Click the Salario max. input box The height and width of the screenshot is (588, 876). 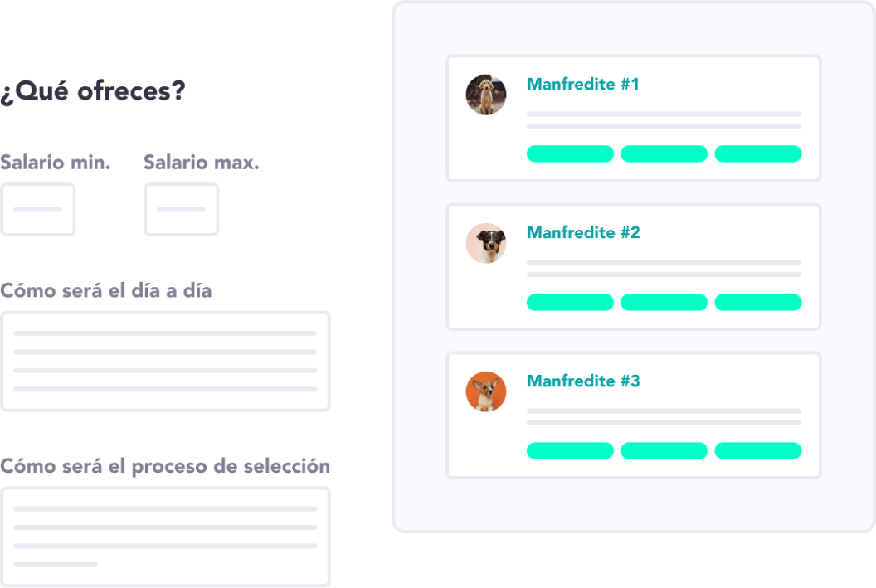pos(182,209)
